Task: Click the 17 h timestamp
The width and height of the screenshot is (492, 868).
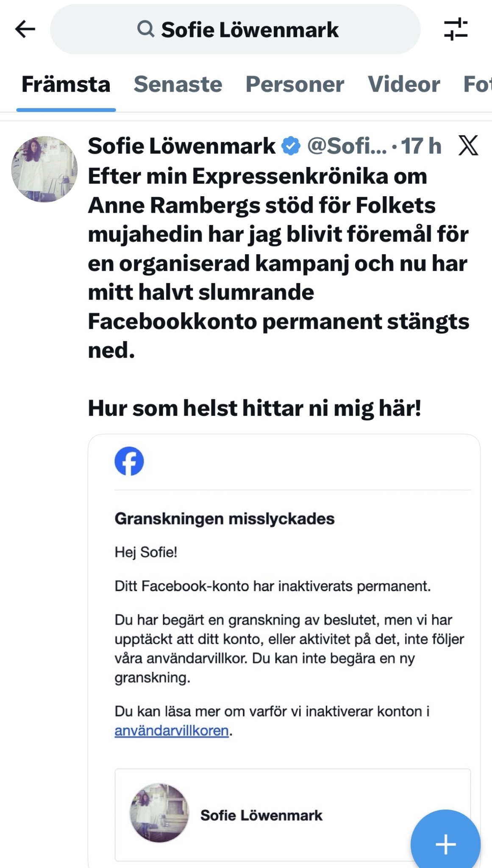Action: [421, 146]
